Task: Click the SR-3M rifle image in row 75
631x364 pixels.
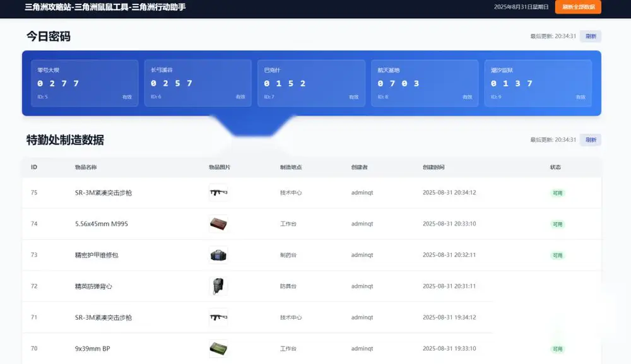Action: pyautogui.click(x=218, y=192)
